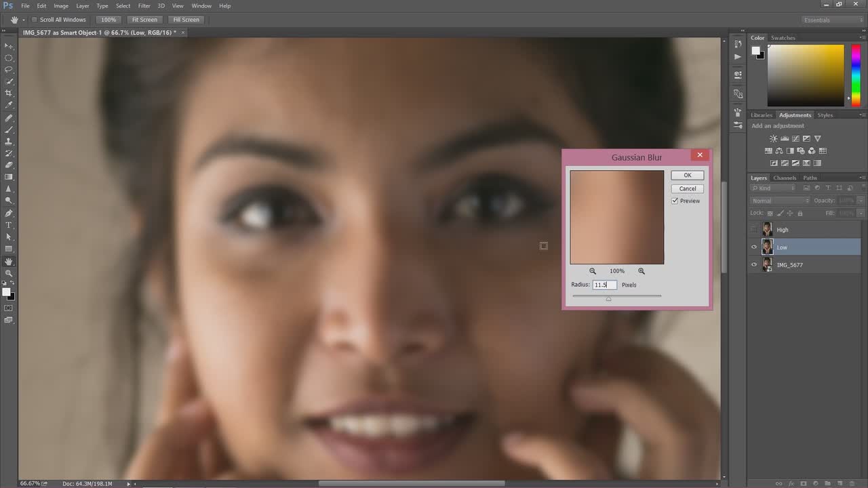
Task: Select the Pen tool
Action: (9, 213)
